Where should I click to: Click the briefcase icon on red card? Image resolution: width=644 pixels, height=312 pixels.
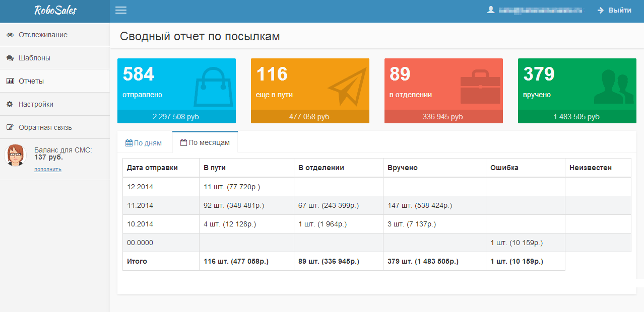[480, 87]
